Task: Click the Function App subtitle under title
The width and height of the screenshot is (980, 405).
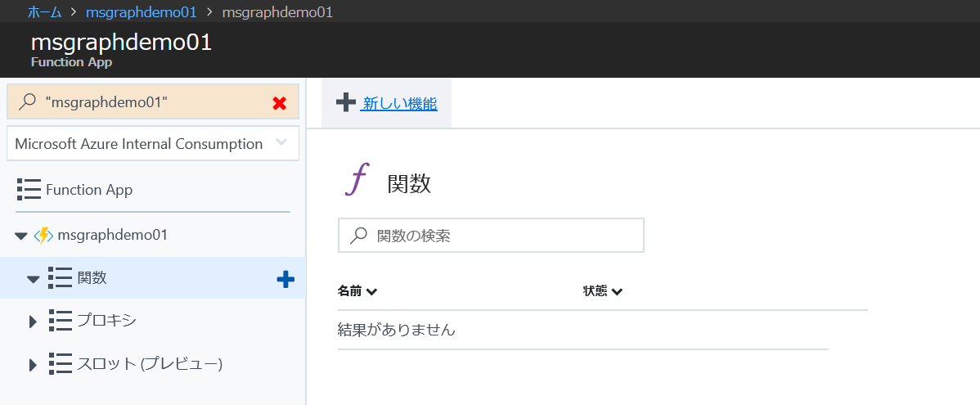Action: (x=71, y=62)
